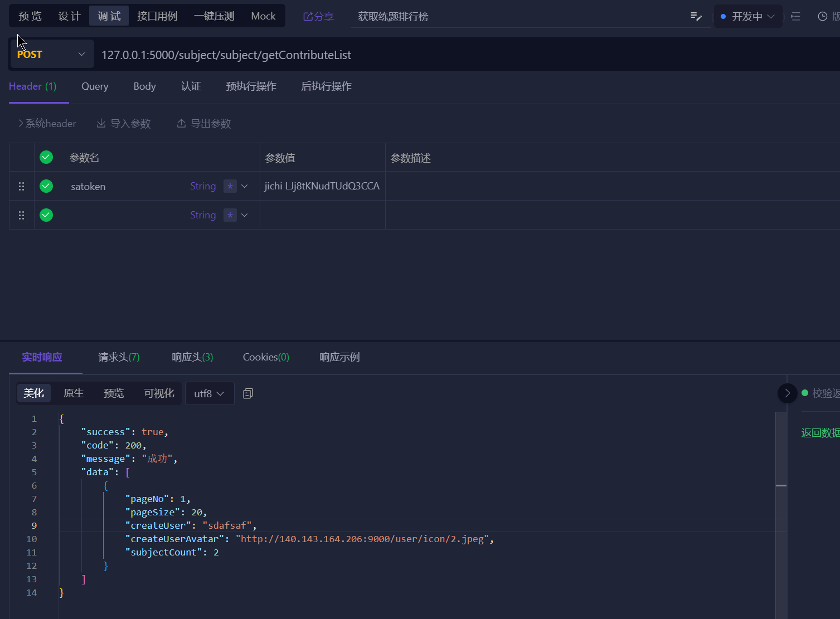Switch to the 设计 tab
The image size is (840, 619).
70,16
